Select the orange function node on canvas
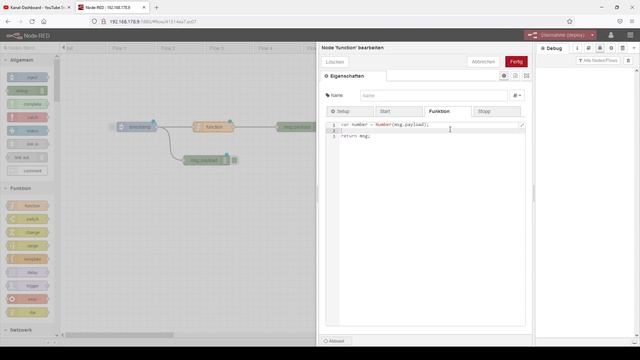 coord(213,127)
